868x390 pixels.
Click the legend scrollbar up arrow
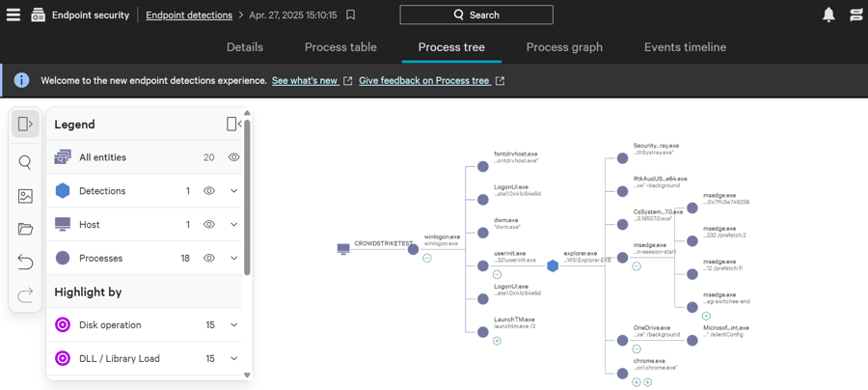(x=247, y=112)
